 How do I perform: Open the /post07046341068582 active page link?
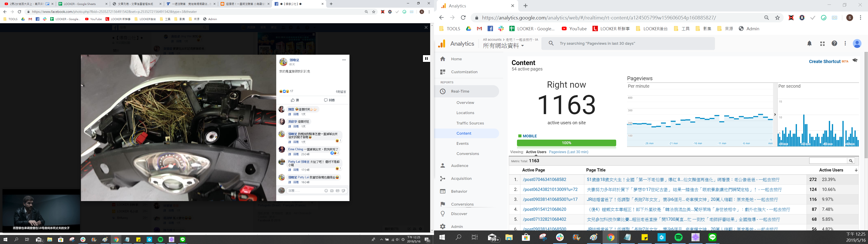(x=544, y=180)
